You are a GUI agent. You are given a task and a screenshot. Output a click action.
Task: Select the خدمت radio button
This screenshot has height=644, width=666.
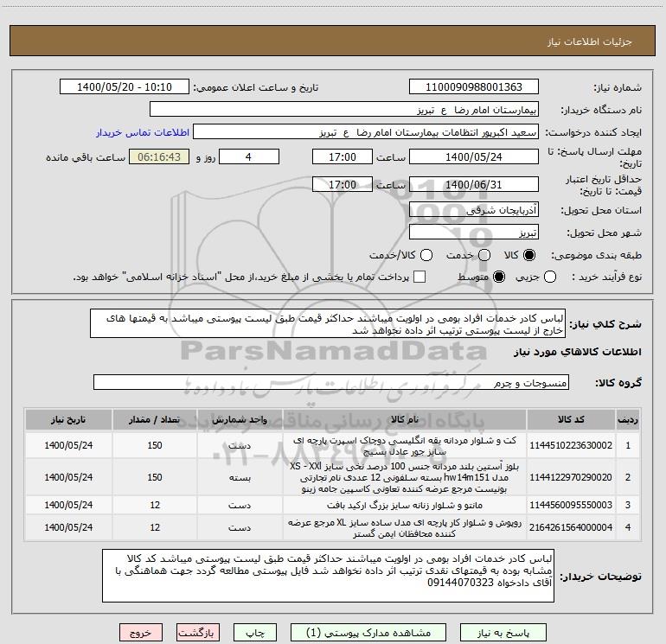[x=484, y=255]
